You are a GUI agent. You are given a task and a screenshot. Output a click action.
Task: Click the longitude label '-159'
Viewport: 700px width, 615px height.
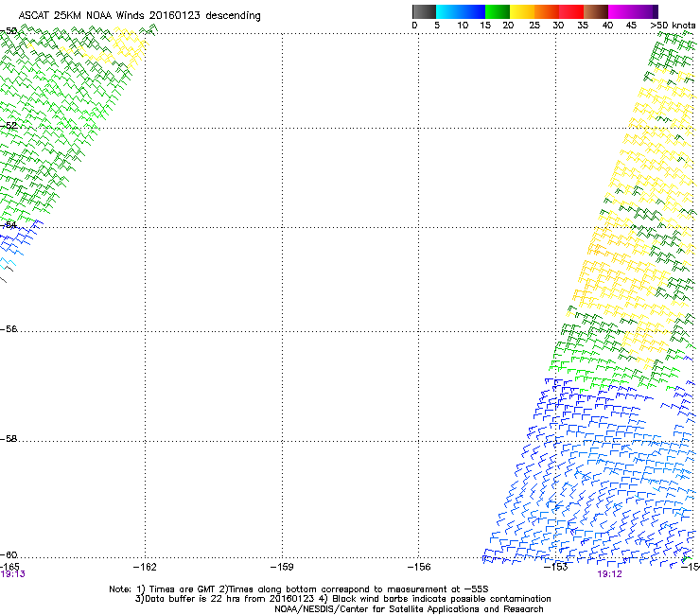coord(282,567)
